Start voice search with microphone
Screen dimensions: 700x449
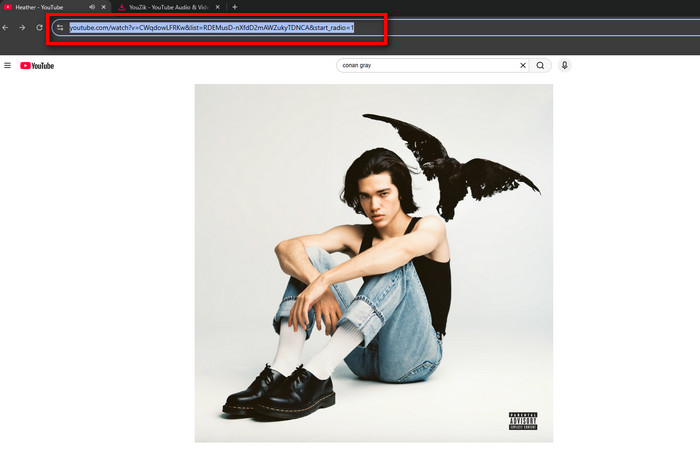(565, 66)
